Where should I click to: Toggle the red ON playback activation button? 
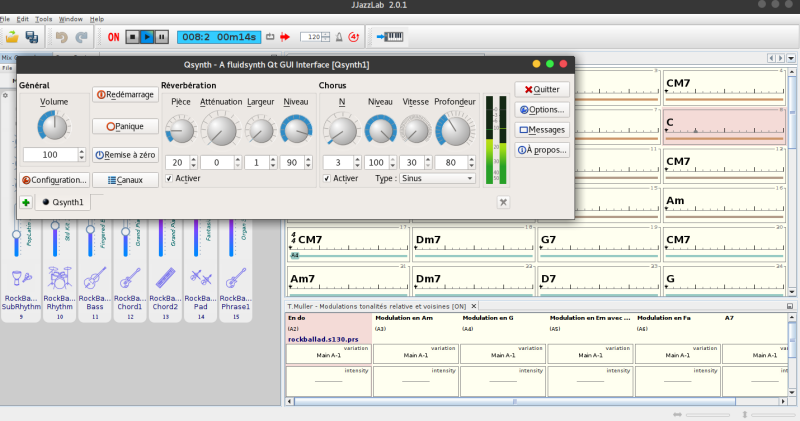click(114, 37)
